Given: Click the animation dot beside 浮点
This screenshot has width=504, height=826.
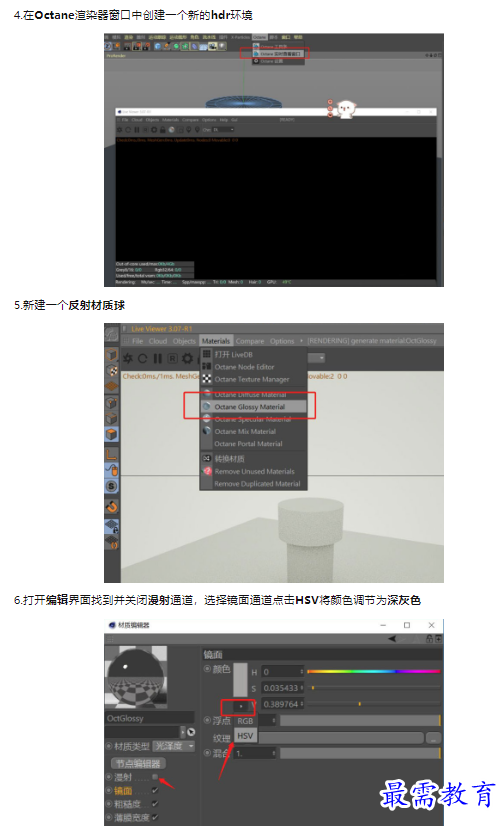Looking at the screenshot, I should [207, 720].
